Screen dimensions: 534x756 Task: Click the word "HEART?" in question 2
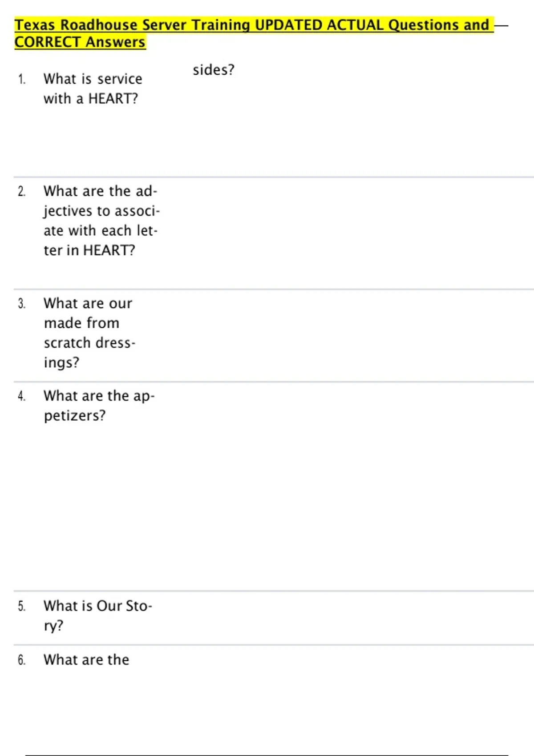pyautogui.click(x=109, y=250)
